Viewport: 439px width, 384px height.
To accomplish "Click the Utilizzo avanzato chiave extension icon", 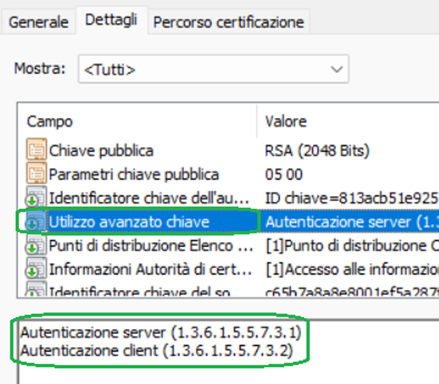I will tap(36, 221).
